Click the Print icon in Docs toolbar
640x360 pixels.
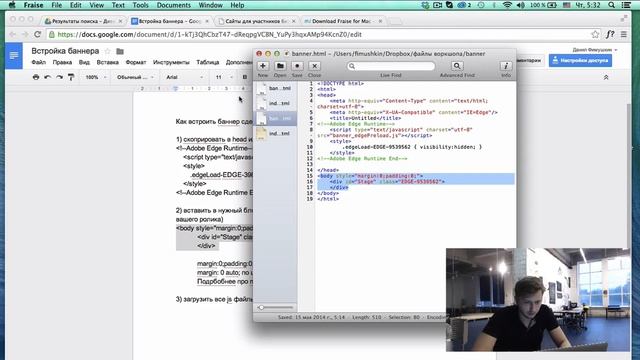tap(36, 77)
